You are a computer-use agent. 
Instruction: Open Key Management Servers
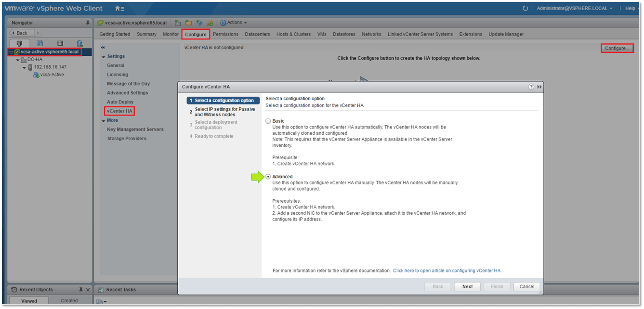click(x=135, y=129)
